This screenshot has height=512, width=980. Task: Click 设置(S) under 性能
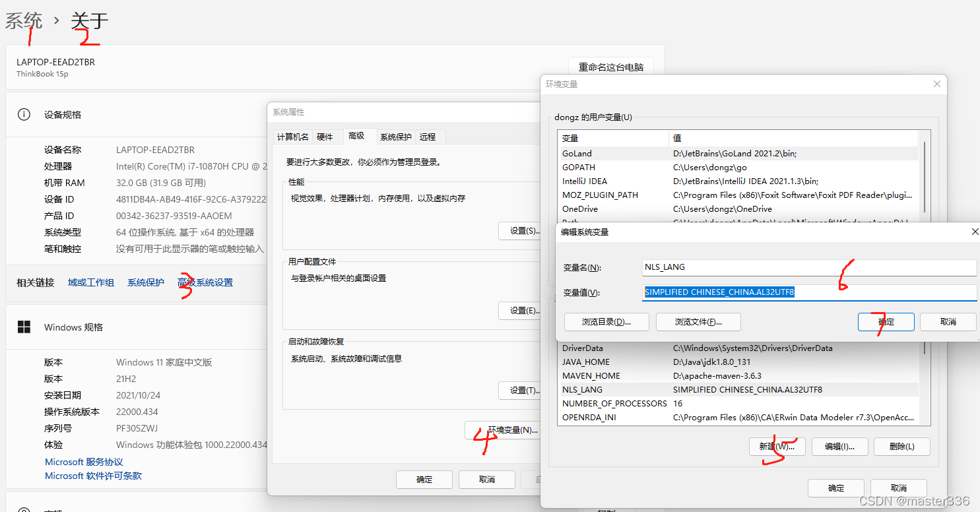(x=520, y=231)
